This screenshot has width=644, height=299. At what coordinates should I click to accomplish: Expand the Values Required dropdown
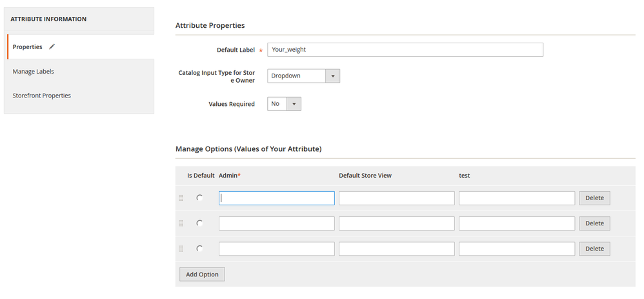[x=284, y=104]
